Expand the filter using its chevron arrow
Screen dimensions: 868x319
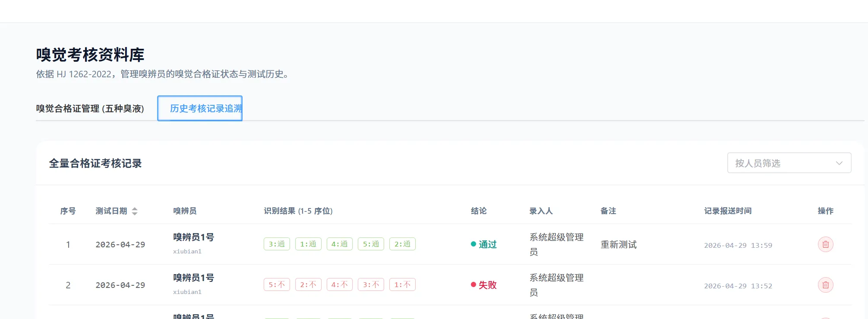click(x=839, y=163)
